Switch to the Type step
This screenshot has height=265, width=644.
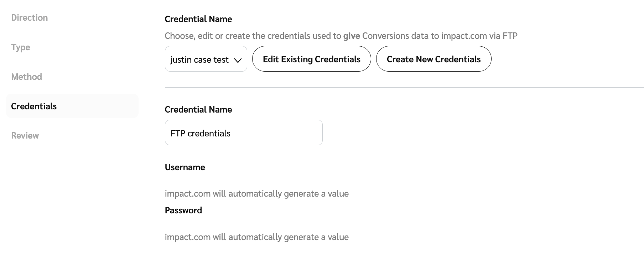pyautogui.click(x=21, y=47)
